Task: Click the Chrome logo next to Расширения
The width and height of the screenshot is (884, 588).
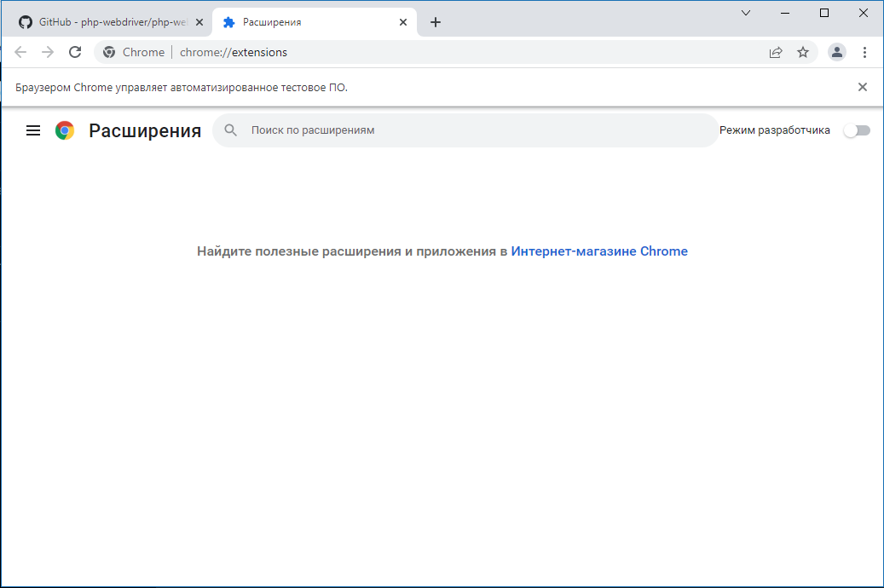Action: coord(65,130)
